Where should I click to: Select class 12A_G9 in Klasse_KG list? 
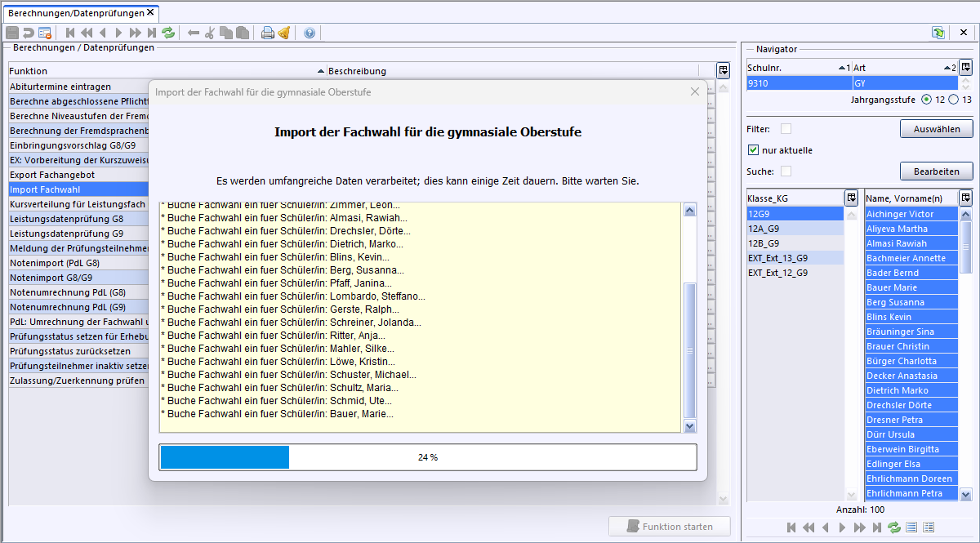(764, 229)
